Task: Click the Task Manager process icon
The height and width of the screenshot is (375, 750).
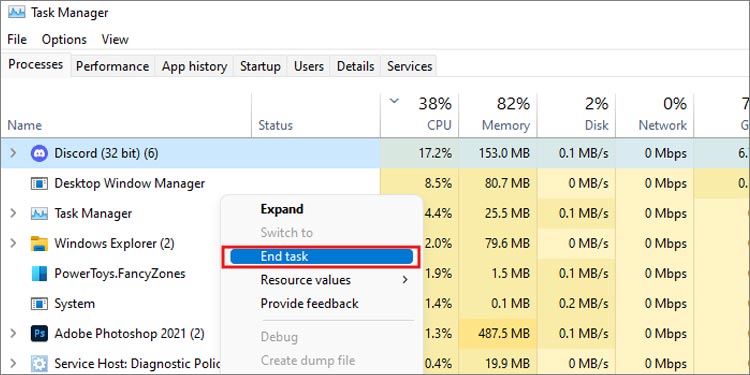Action: 39,213
